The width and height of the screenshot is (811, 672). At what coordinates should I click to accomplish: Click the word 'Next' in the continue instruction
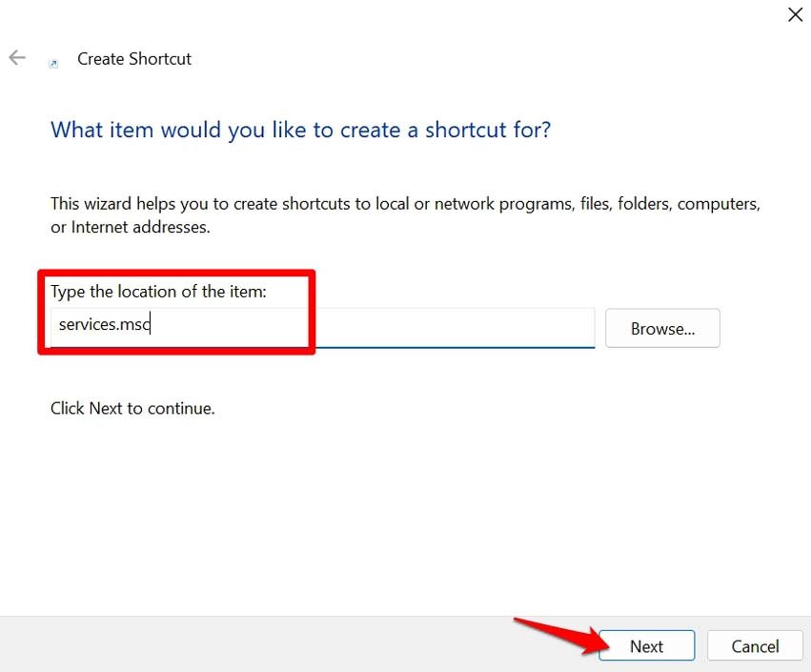[106, 408]
